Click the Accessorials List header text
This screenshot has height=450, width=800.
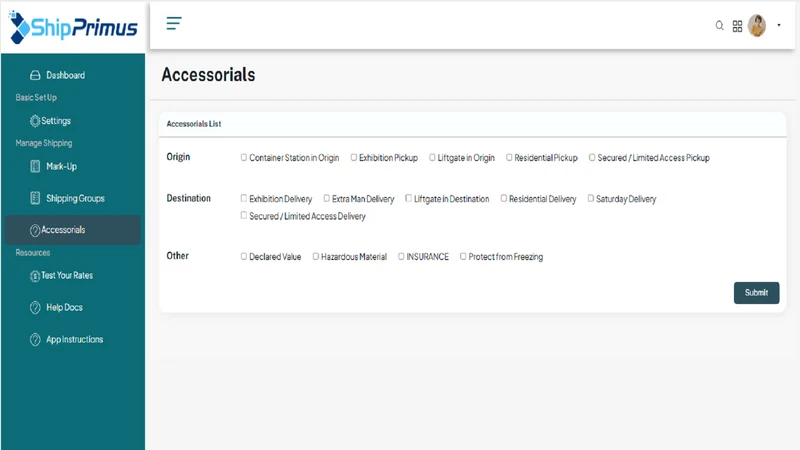194,124
